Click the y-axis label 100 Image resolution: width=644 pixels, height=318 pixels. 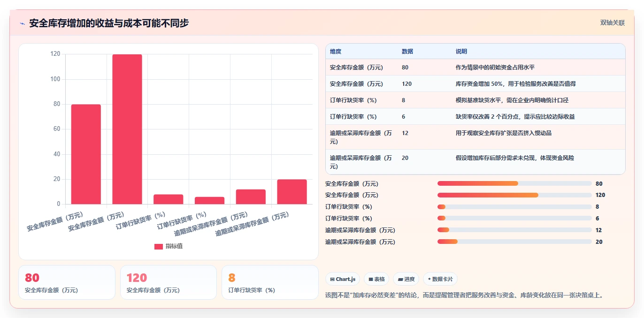click(55, 79)
